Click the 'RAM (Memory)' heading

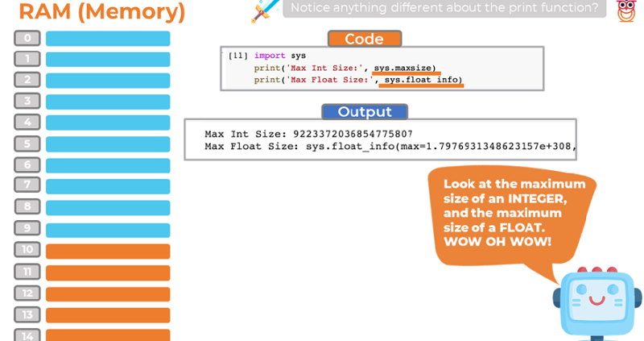coord(102,11)
